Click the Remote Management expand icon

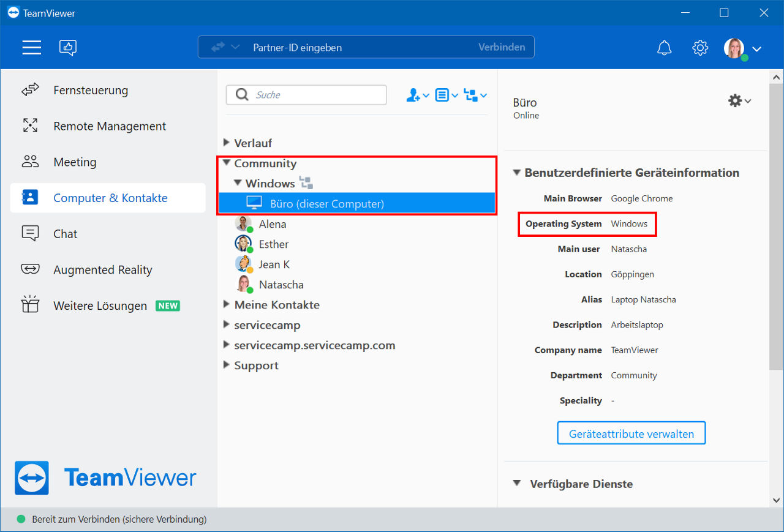click(30, 126)
